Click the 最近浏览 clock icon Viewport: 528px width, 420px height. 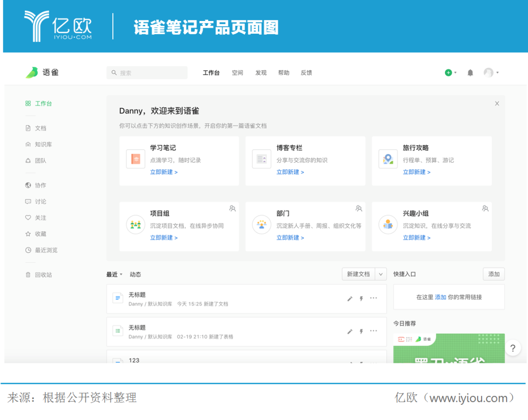click(28, 250)
